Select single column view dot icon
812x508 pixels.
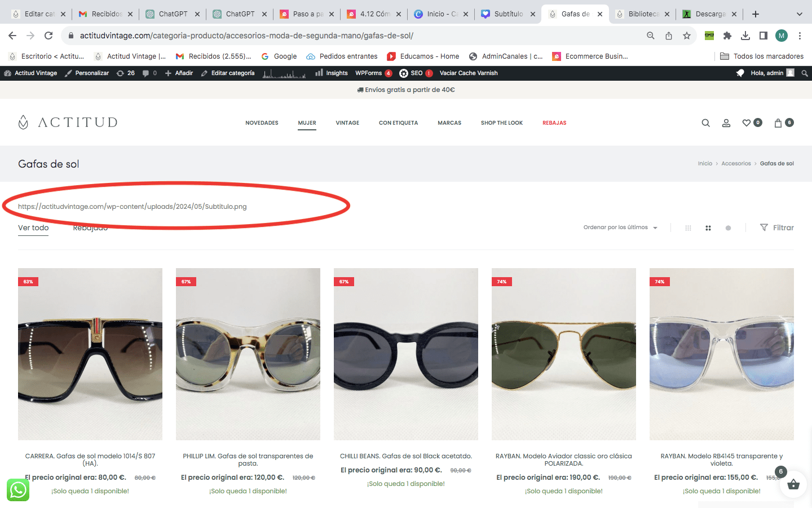[728, 228]
